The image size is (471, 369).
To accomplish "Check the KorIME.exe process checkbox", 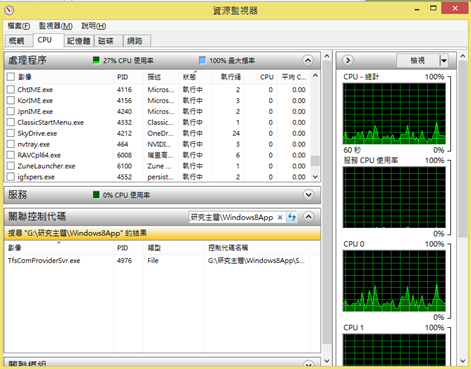I will point(11,100).
